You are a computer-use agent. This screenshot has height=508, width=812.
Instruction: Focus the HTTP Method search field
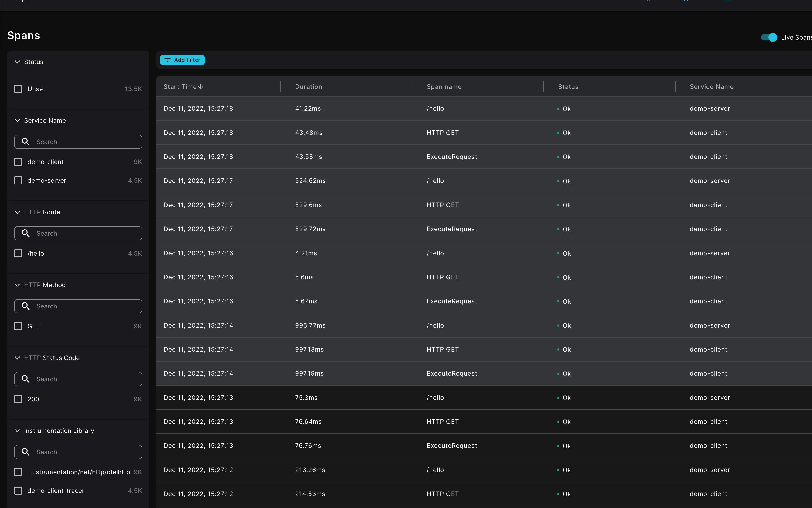(x=78, y=306)
